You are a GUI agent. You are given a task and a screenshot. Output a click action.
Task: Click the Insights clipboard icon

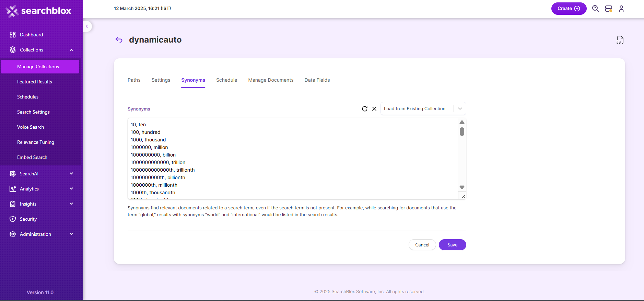(x=13, y=204)
